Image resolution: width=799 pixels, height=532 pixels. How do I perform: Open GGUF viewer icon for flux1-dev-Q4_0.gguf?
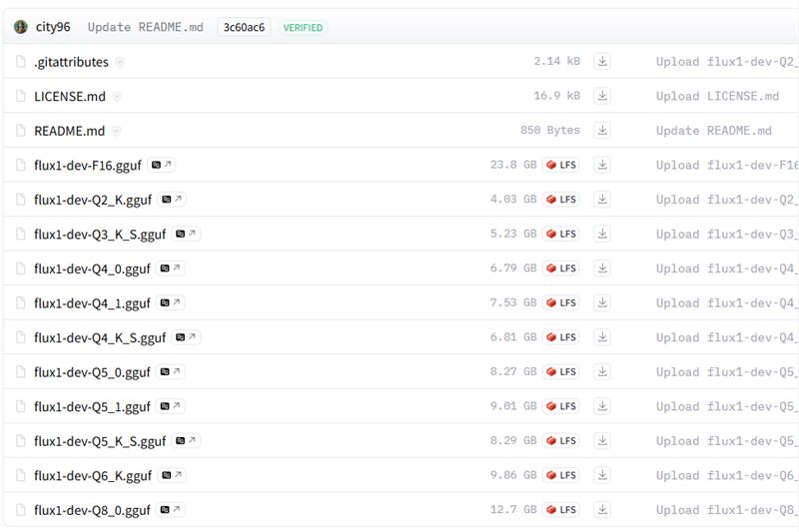170,268
